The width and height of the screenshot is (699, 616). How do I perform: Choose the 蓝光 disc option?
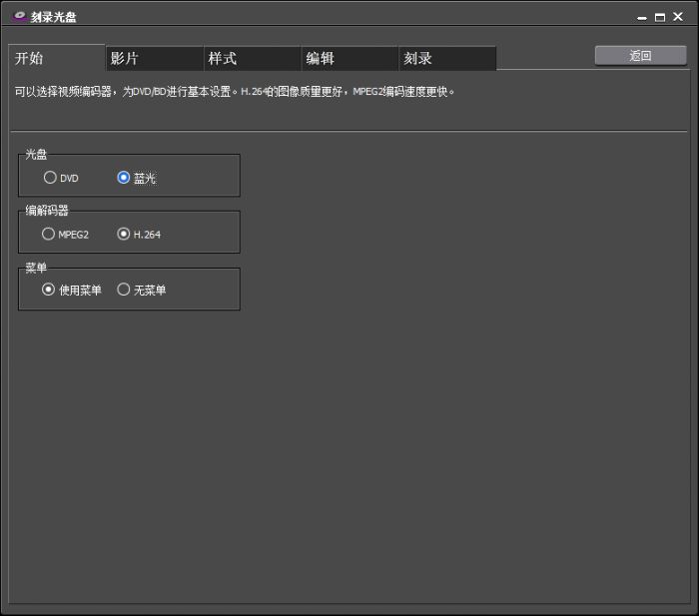click(x=124, y=178)
